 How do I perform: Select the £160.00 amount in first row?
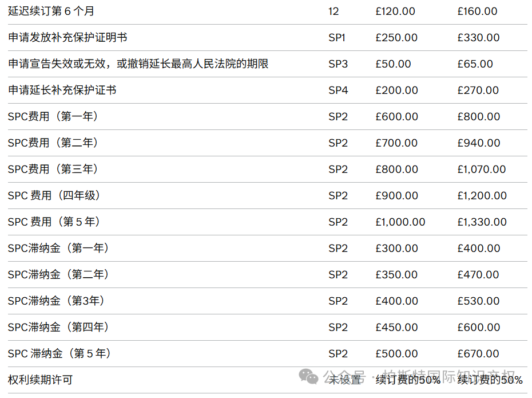tap(478, 11)
